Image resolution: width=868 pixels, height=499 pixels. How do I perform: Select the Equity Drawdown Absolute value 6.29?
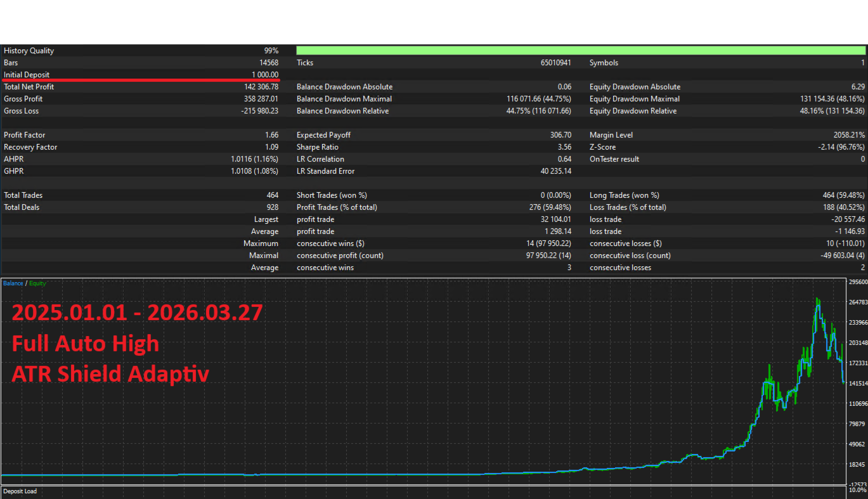858,87
